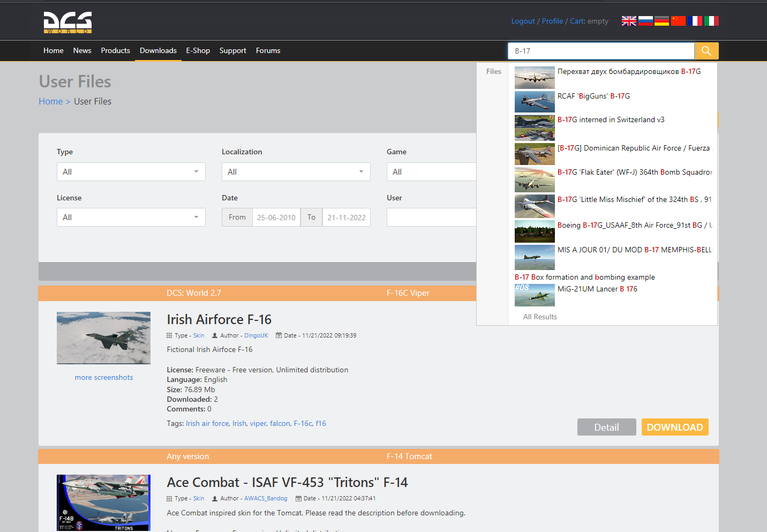Open the Type filter dropdown

(x=131, y=172)
